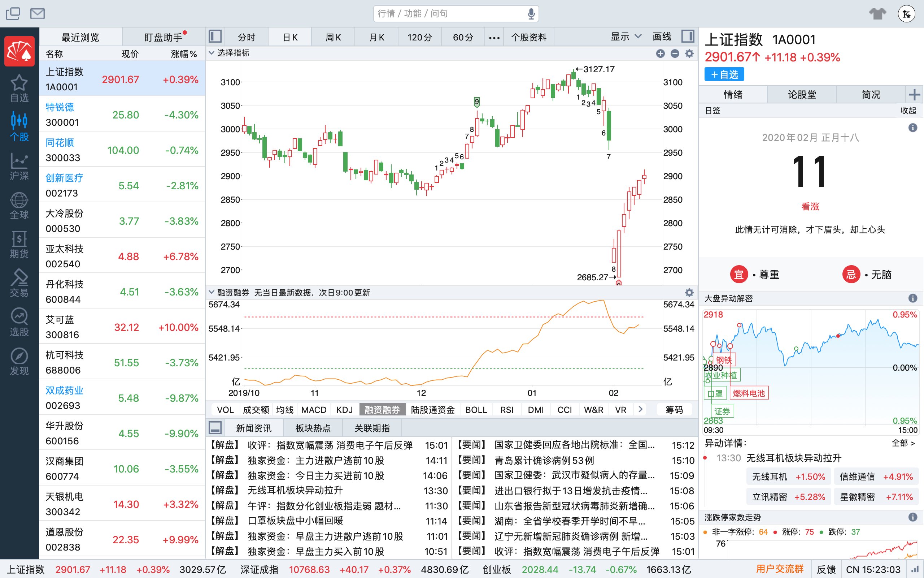This screenshot has width=924, height=578.
Task: Toggle left list panel visibility
Action: pos(215,37)
